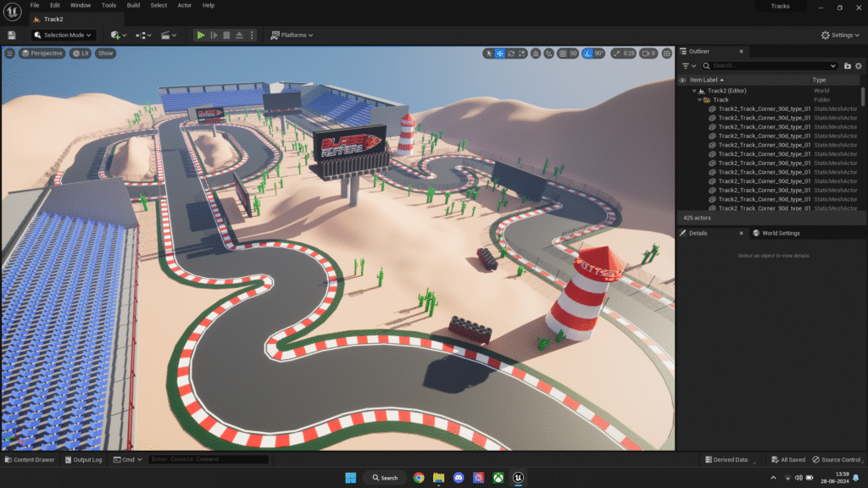Click the eject button in the play controls

tap(239, 35)
